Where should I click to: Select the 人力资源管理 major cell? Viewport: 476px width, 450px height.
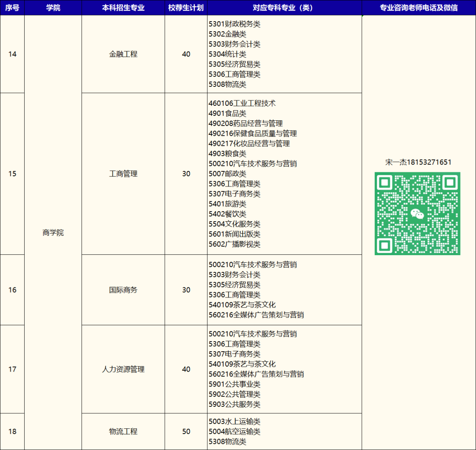point(123,369)
